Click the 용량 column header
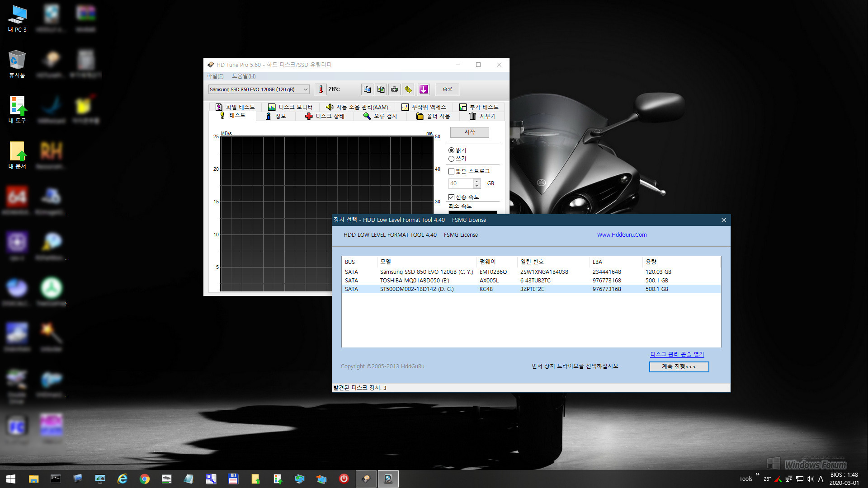 (681, 262)
